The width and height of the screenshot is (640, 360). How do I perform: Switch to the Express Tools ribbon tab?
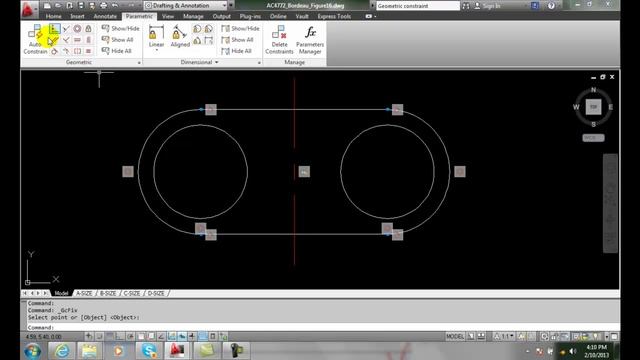pyautogui.click(x=334, y=16)
